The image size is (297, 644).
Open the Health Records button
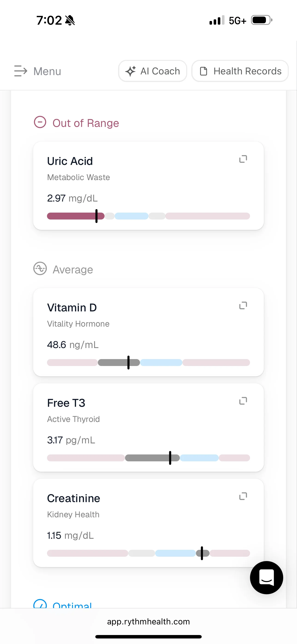pyautogui.click(x=240, y=71)
